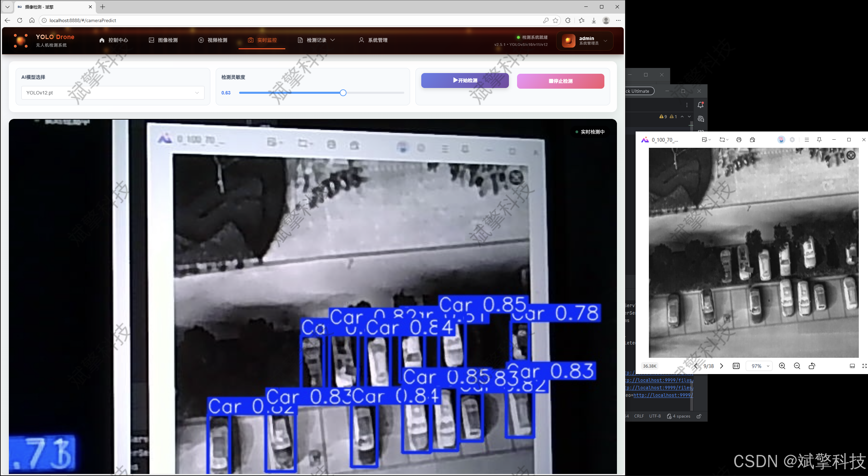Pin the image viewer window on top
This screenshot has height=476, width=868.
click(819, 140)
